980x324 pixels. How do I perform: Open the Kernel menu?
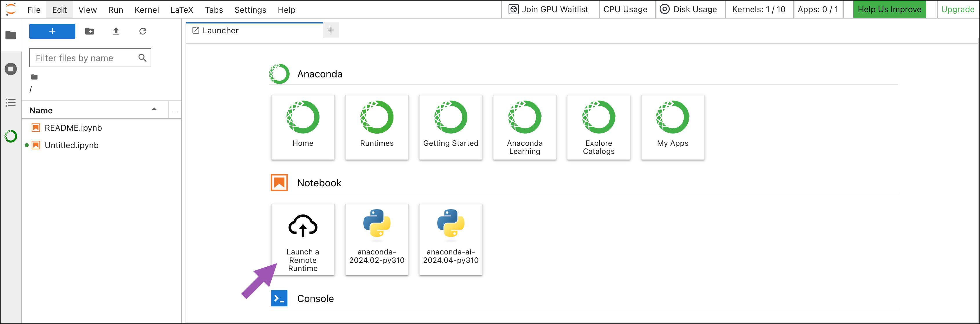coord(146,10)
